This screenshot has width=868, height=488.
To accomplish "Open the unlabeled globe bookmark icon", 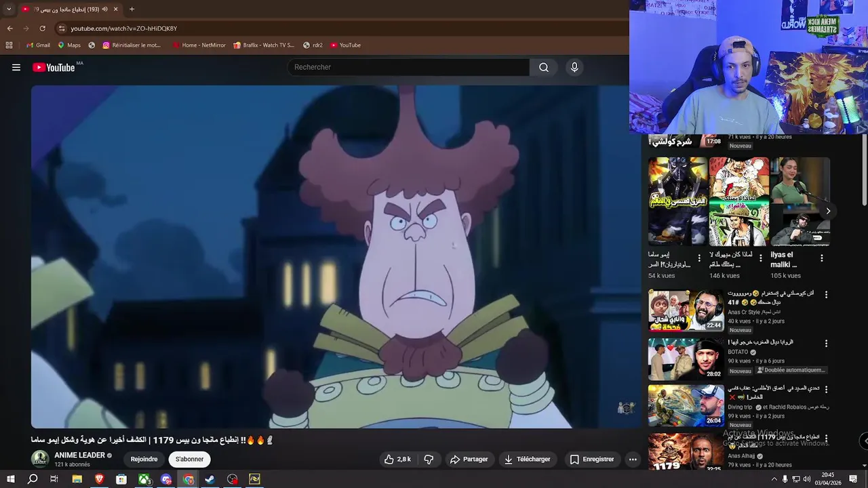I will pos(92,45).
